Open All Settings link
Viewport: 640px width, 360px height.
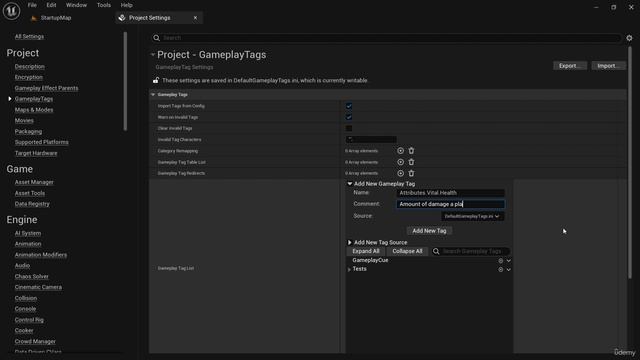(x=29, y=37)
